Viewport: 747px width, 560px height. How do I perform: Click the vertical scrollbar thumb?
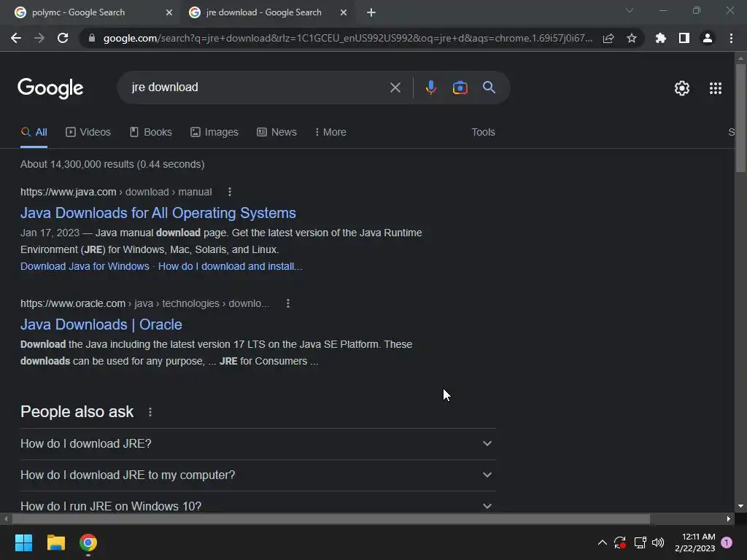[740, 117]
